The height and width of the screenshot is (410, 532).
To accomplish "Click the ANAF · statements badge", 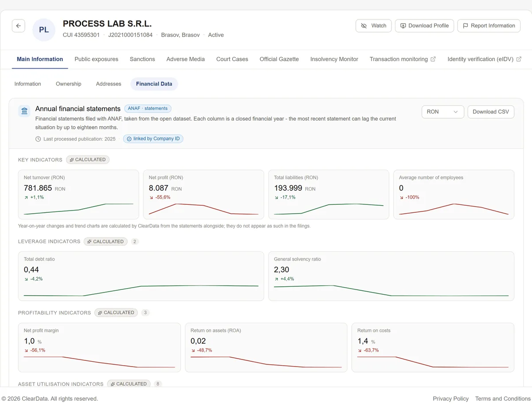I will tap(148, 109).
